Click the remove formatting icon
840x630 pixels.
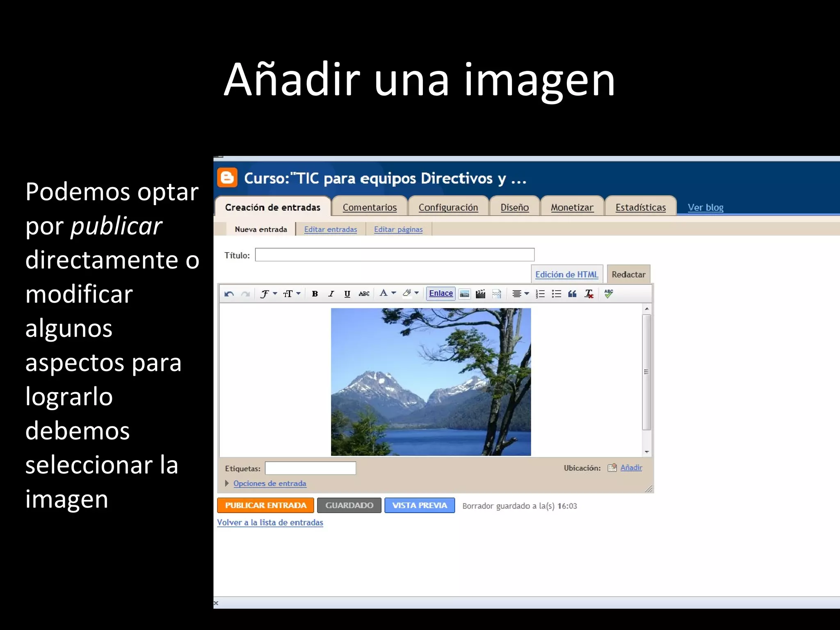589,294
